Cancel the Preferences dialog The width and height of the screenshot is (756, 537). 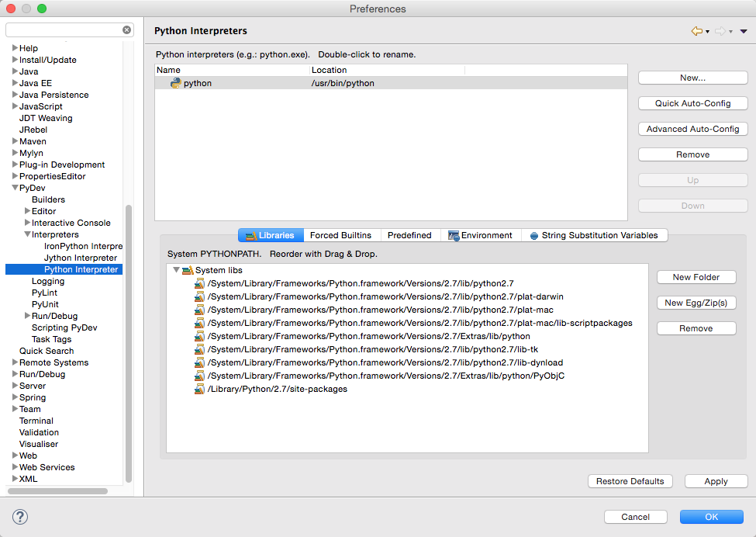[x=636, y=517]
